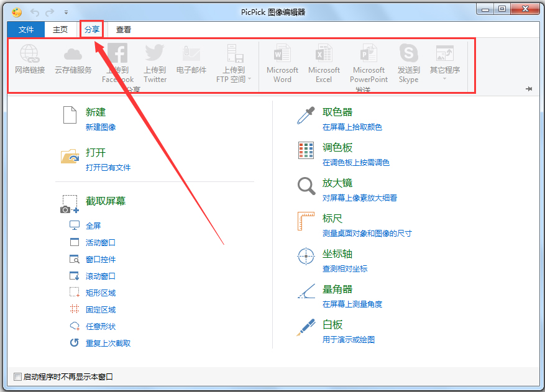Viewport: 545px width, 392px height.
Task: Open 云存储服务 cloud icon
Action: 73,54
